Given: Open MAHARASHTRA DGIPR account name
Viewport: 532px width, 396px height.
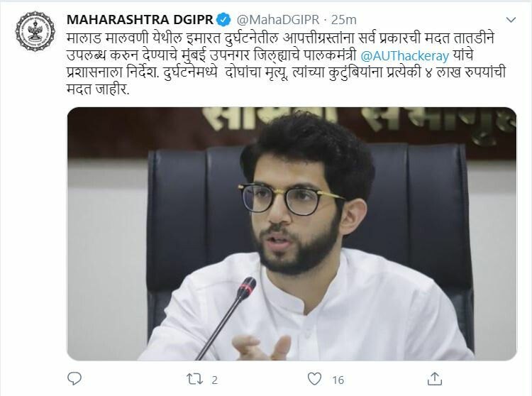Looking at the screenshot, I should click(140, 20).
